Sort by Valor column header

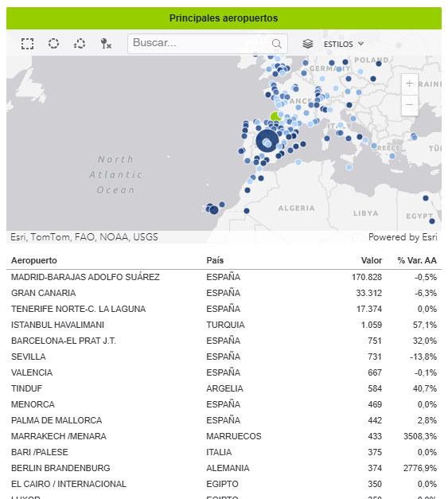tap(372, 260)
